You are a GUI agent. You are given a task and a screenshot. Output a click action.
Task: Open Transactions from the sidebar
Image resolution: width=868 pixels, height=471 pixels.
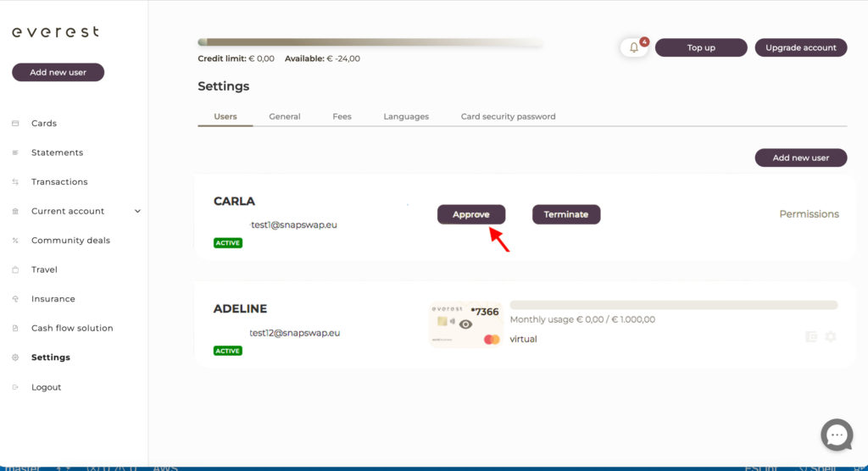(59, 182)
